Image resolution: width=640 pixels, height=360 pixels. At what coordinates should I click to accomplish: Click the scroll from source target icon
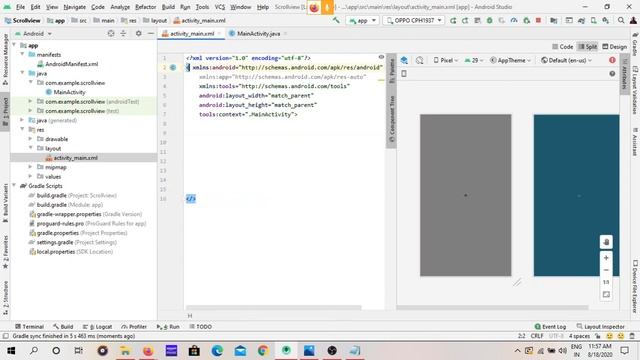(111, 33)
